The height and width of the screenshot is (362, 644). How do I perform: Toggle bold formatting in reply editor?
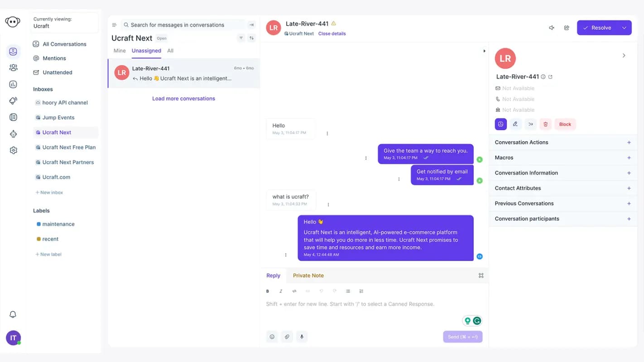pyautogui.click(x=268, y=291)
